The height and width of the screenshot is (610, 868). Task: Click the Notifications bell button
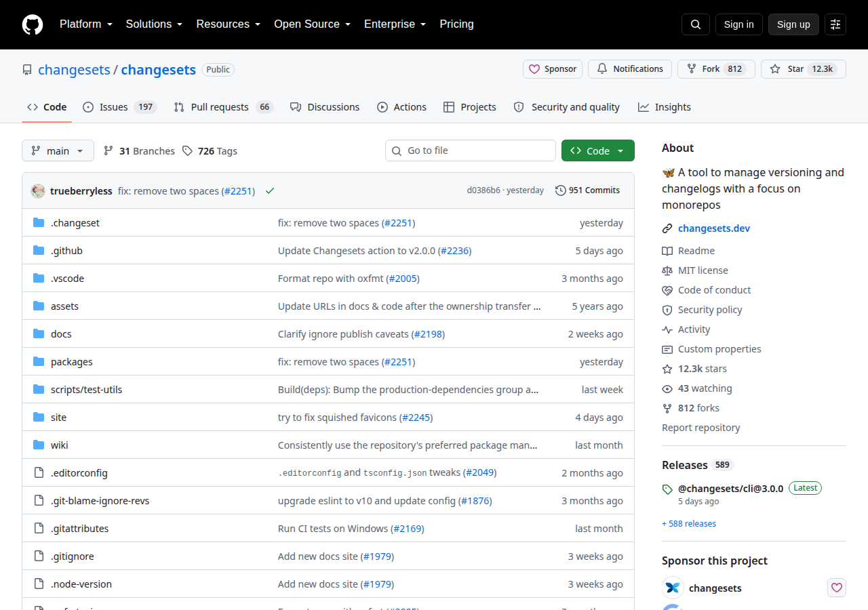point(630,69)
